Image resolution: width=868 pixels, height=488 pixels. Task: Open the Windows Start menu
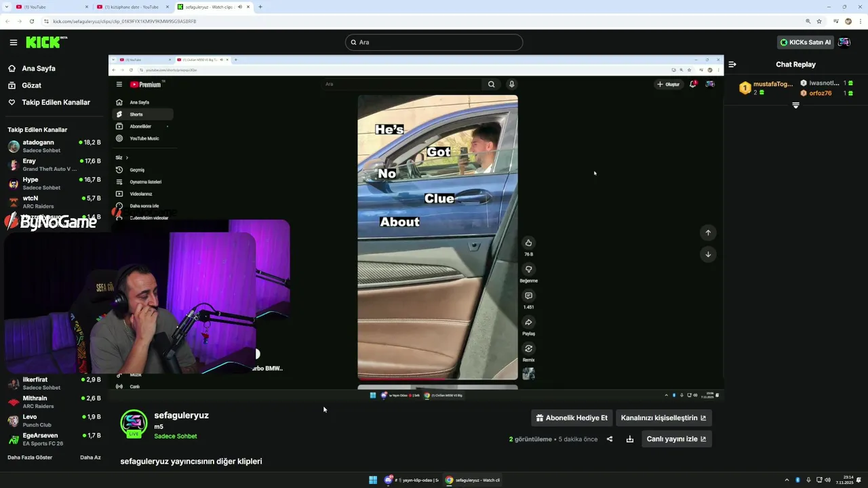coord(373,480)
